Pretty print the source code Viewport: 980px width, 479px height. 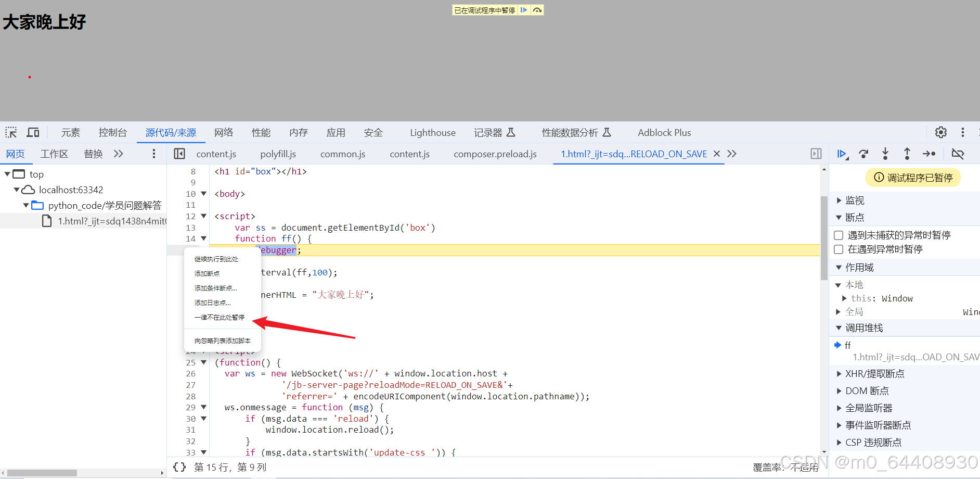179,467
